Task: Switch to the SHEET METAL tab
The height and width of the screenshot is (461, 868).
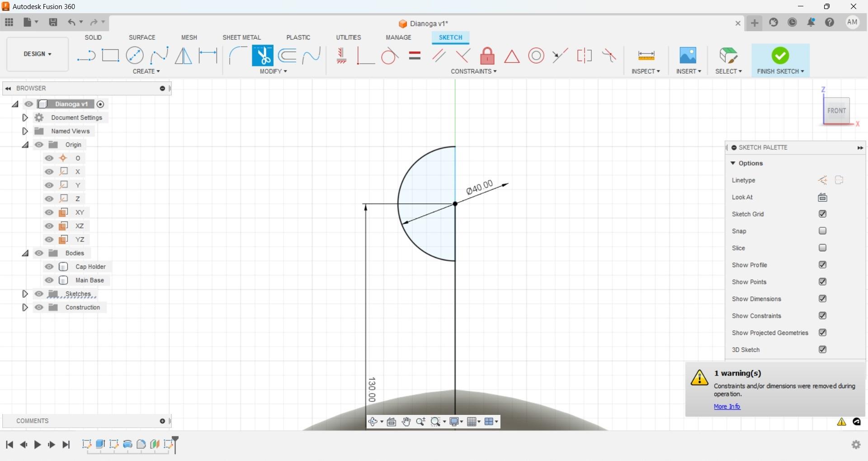Action: coord(242,38)
